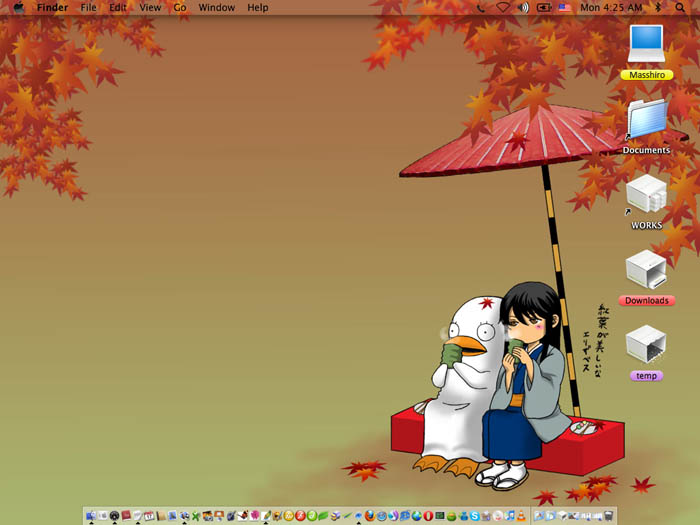Image resolution: width=700 pixels, height=525 pixels.
Task: Open the Trash in the Dock
Action: pos(608,516)
